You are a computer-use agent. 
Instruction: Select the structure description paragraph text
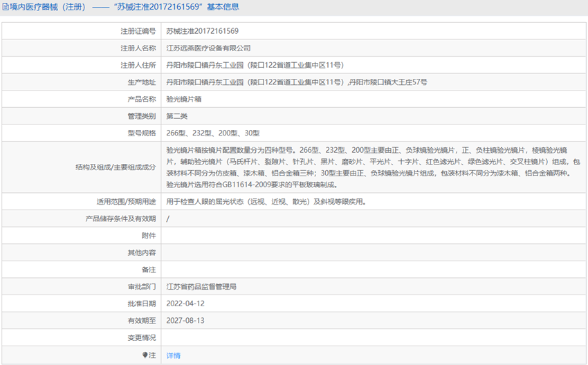(x=373, y=167)
